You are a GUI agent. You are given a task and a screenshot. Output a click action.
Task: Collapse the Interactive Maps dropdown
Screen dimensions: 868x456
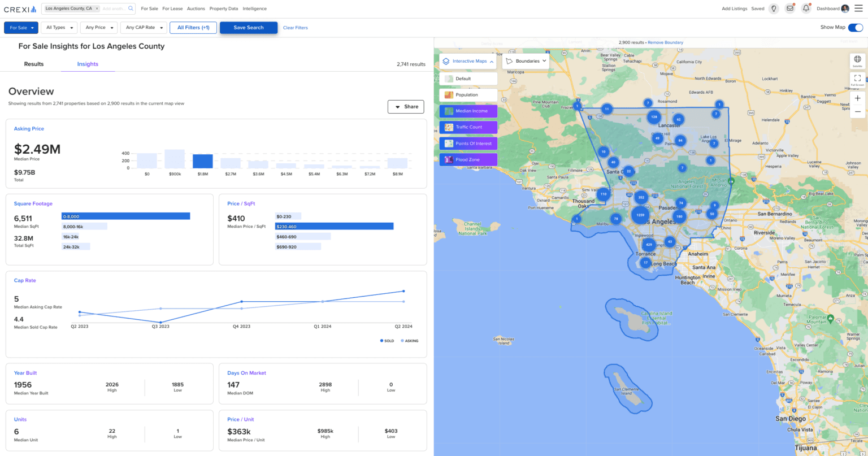(490, 61)
